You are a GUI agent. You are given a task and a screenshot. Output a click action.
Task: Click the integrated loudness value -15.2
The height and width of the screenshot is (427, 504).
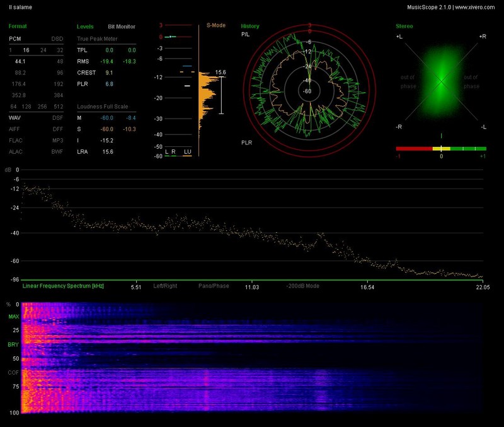[106, 140]
